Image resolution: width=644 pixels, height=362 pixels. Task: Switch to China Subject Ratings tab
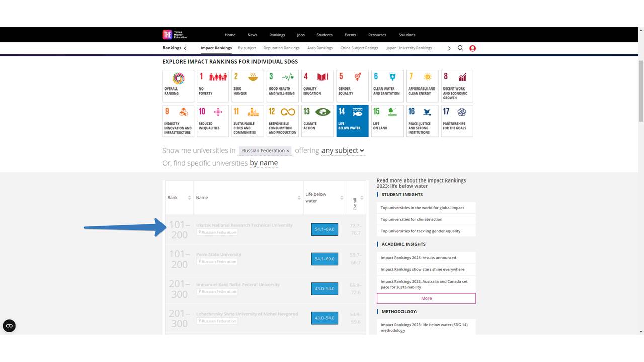[x=359, y=48]
